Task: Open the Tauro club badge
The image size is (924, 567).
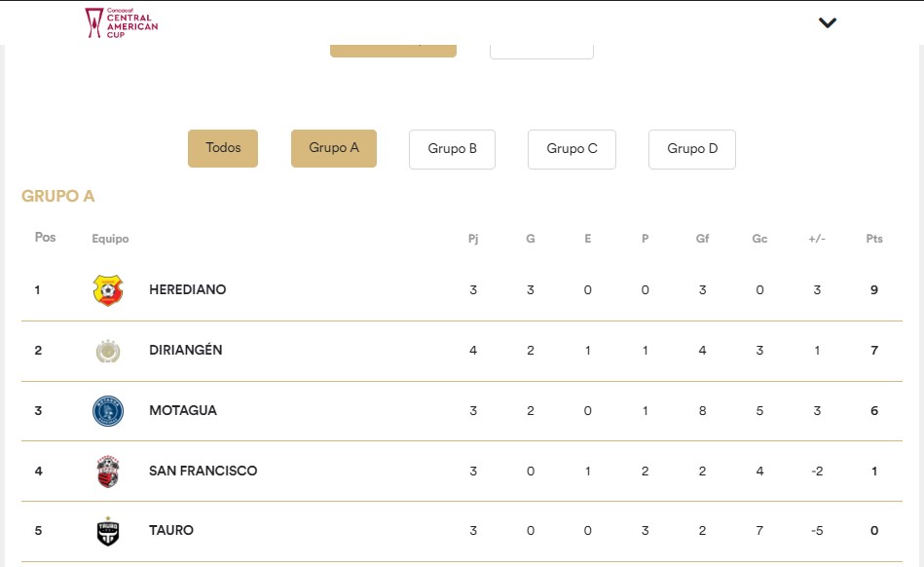Action: pos(108,530)
